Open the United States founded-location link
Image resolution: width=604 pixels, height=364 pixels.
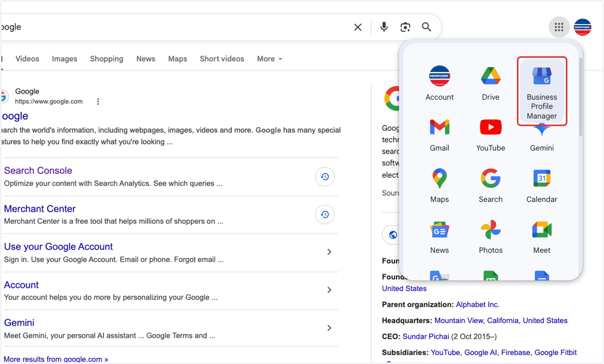pos(404,288)
